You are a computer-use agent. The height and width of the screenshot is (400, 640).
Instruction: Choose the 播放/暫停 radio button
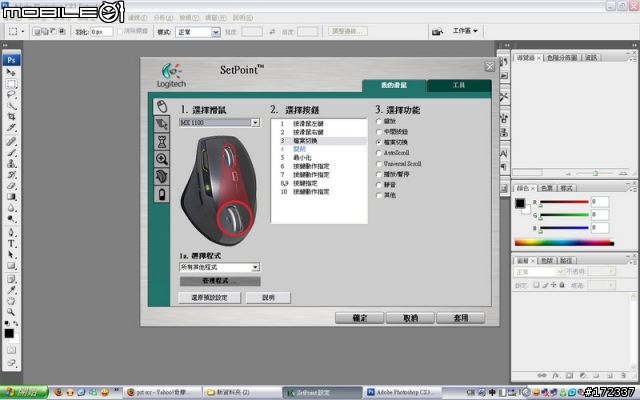[379, 174]
